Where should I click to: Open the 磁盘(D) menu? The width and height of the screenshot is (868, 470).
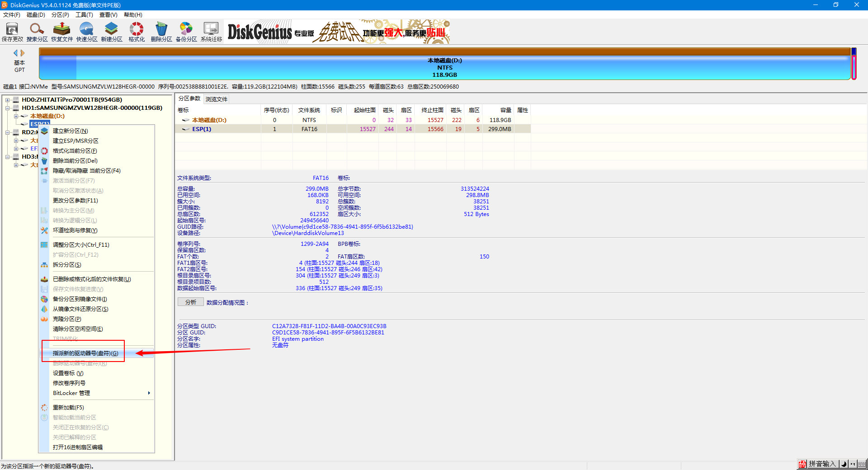click(x=36, y=15)
